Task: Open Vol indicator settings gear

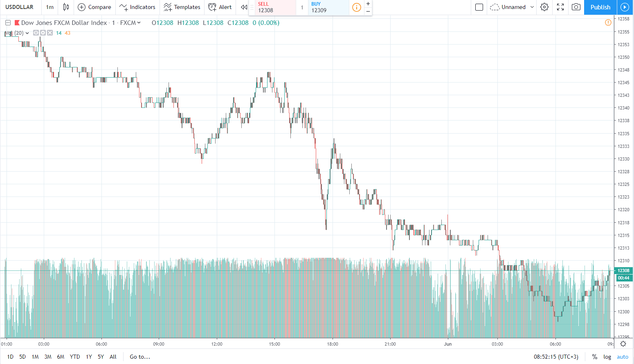Action: (43, 33)
